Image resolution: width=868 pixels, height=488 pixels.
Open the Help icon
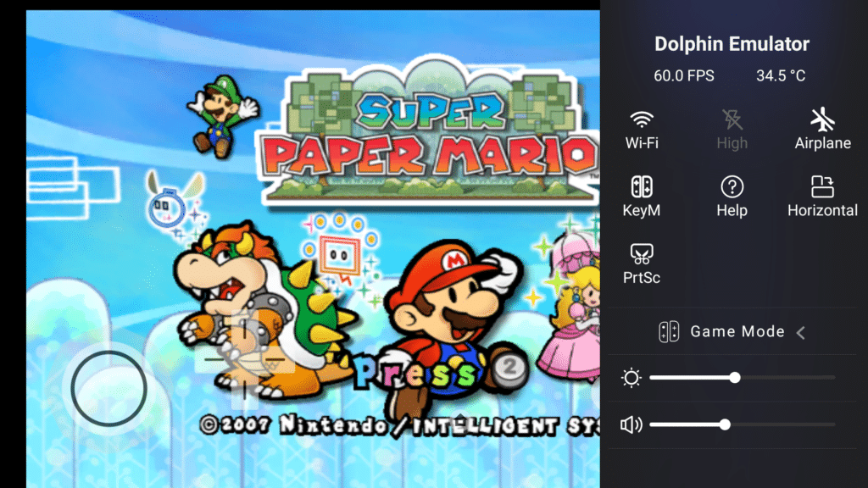[x=732, y=186]
